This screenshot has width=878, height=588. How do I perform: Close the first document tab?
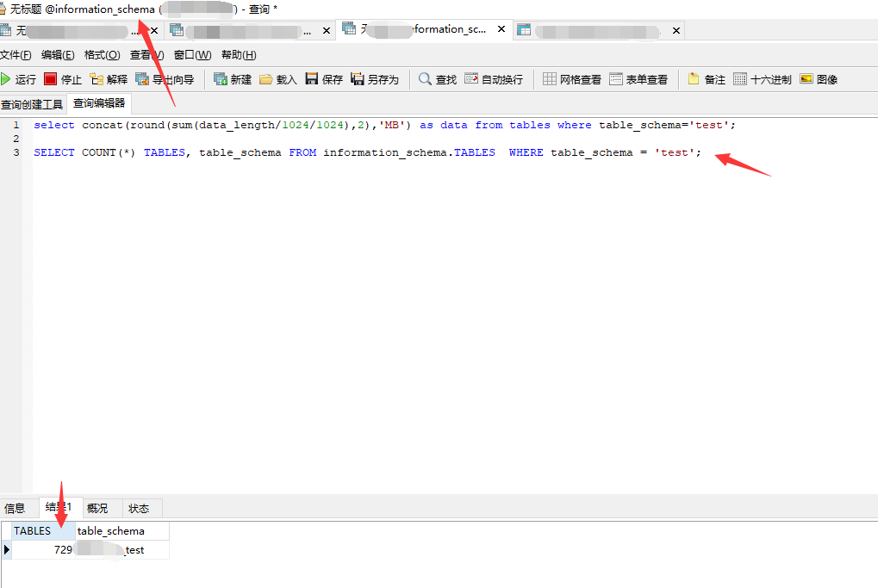pyautogui.click(x=154, y=31)
